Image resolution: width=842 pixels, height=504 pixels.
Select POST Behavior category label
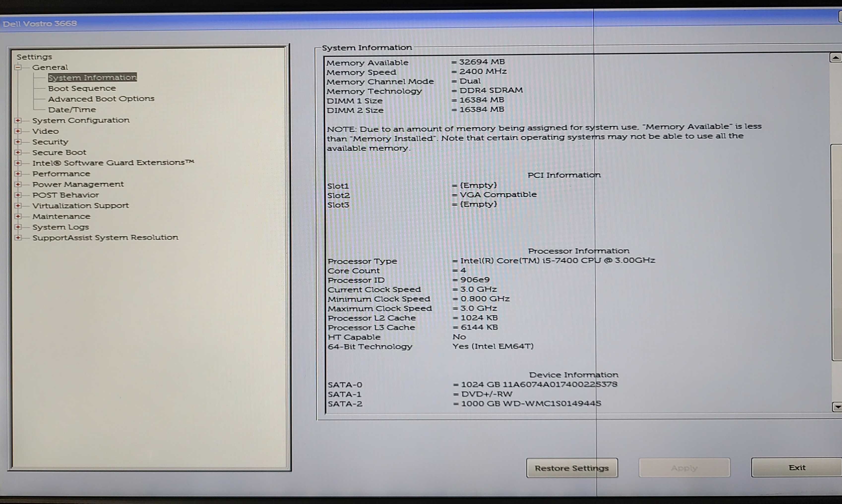(x=66, y=195)
